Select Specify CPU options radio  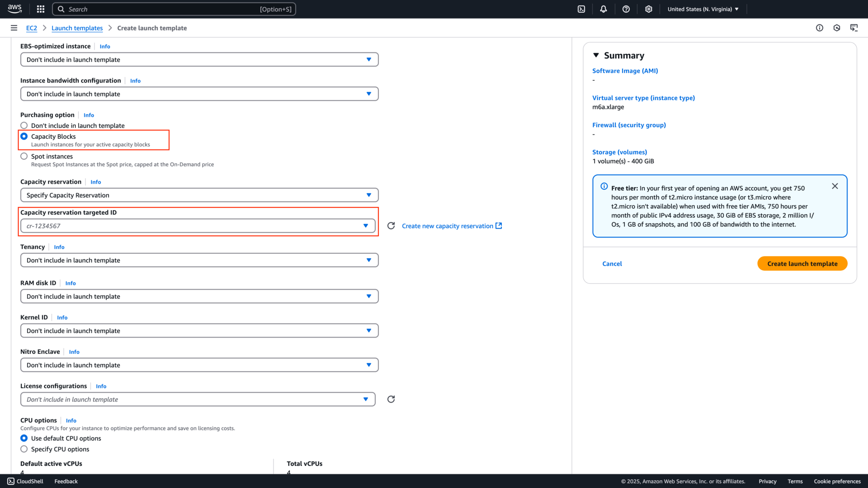pos(24,449)
